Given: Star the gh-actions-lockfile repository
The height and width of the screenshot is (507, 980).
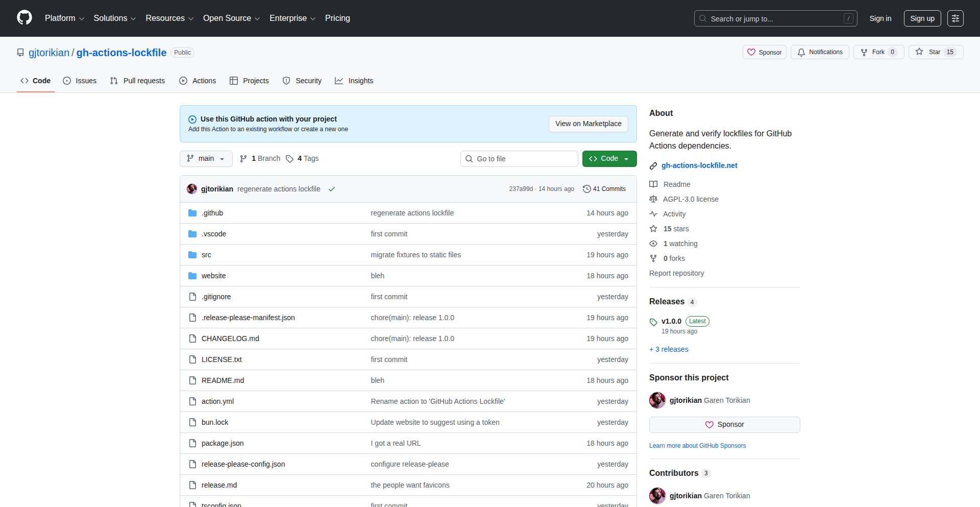Looking at the screenshot, I should point(934,52).
